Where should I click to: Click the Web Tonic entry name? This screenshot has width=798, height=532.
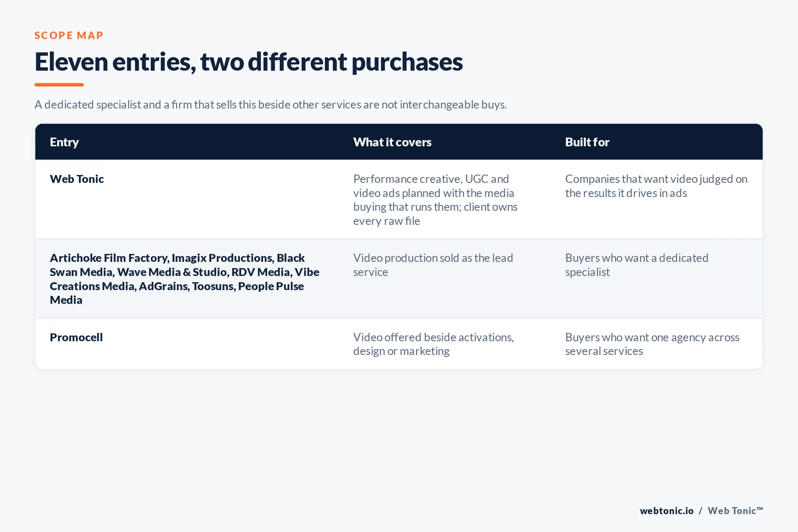point(77,179)
